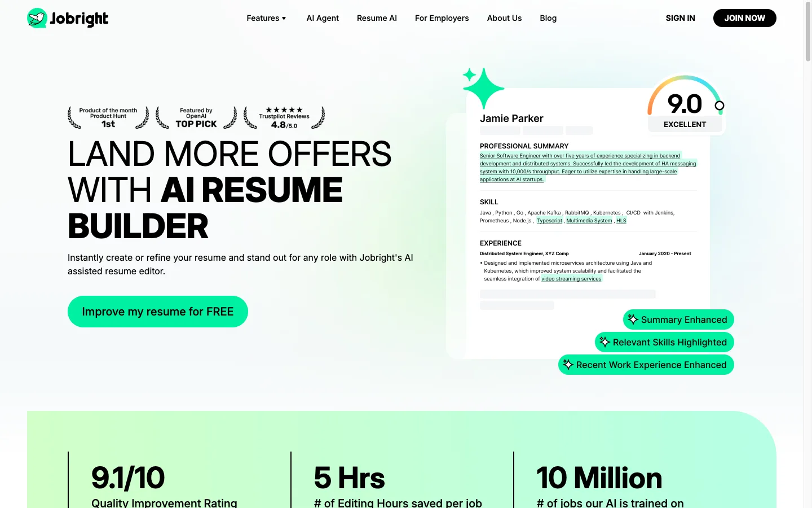Click the Recent Work Experience Enhanced tag
812x508 pixels.
[646, 365]
